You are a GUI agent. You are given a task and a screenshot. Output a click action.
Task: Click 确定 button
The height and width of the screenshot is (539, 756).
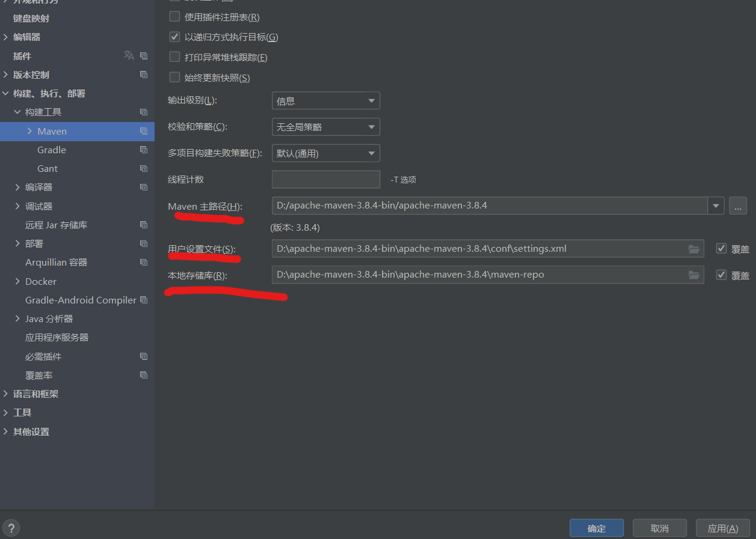tap(597, 528)
